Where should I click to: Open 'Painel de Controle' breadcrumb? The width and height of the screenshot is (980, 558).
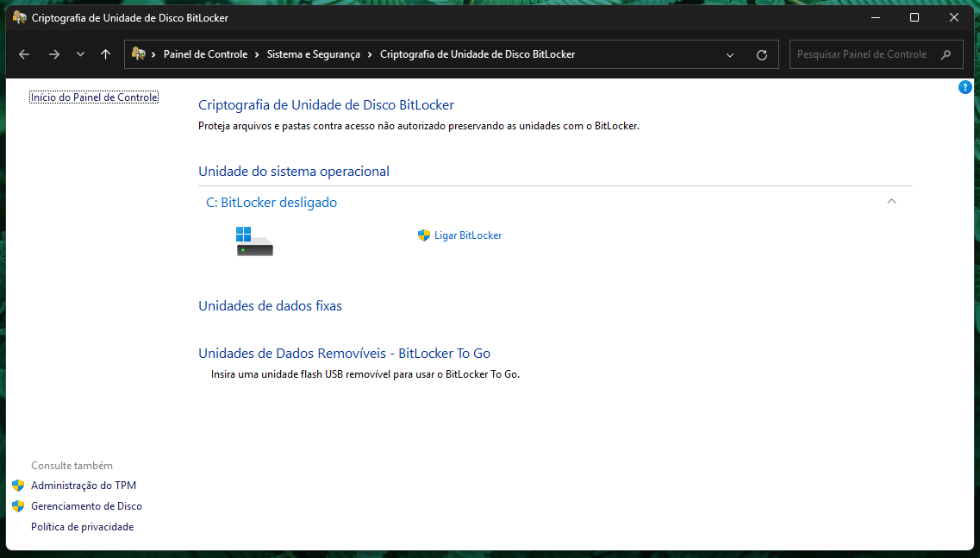[x=206, y=54]
